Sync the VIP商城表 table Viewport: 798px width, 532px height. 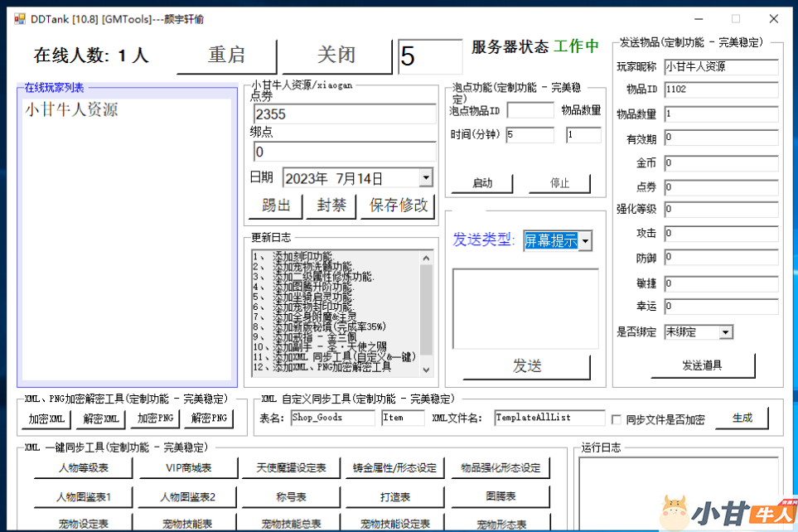click(187, 468)
